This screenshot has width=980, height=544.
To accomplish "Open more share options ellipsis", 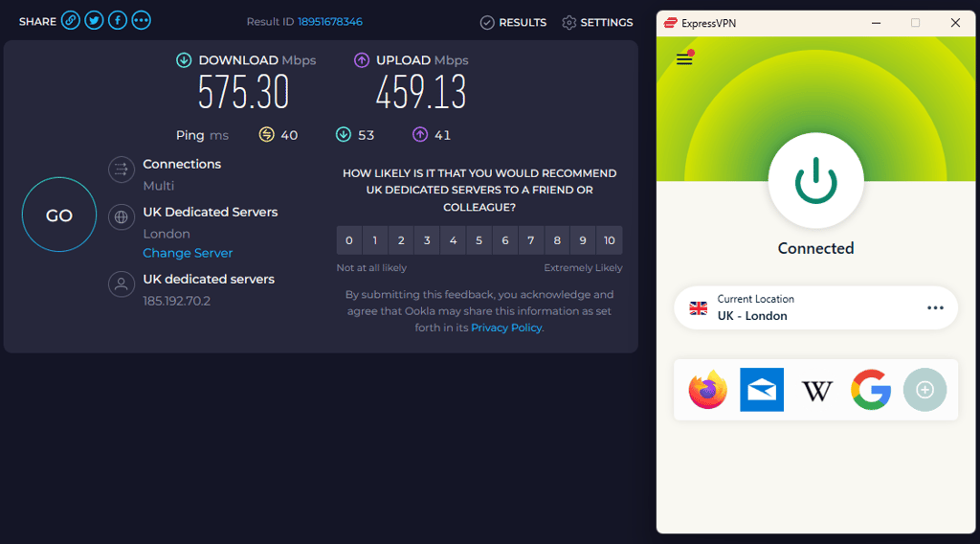I will tap(142, 21).
